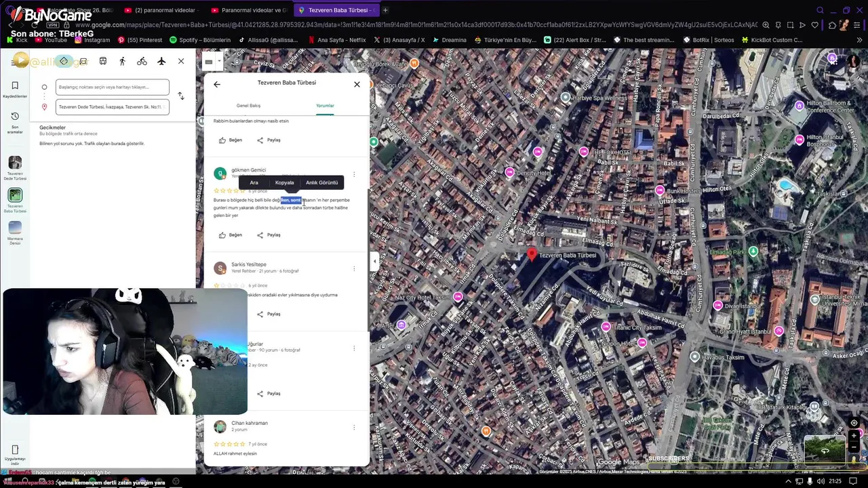Open more options for Sarkis Yesiltepe review

[x=353, y=268]
